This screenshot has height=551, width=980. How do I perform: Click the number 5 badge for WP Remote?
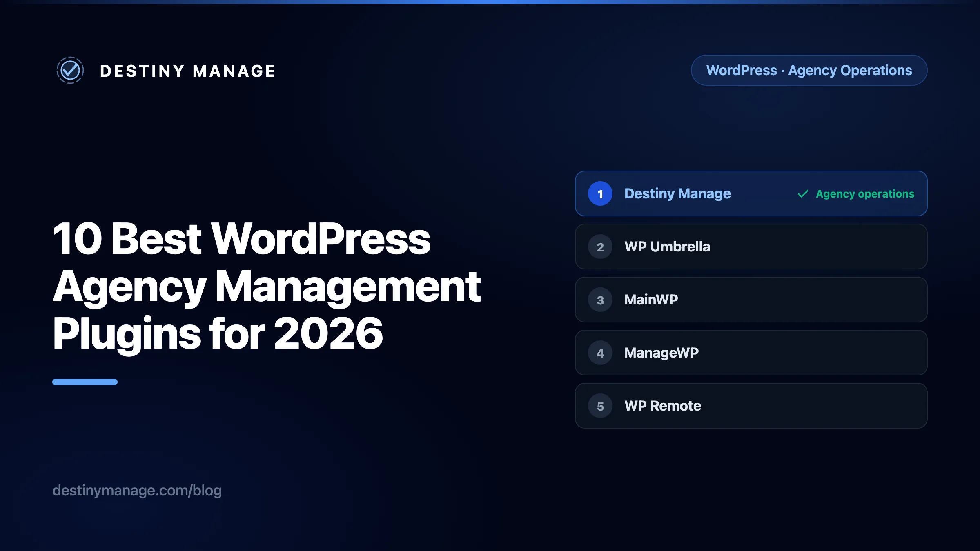tap(600, 406)
